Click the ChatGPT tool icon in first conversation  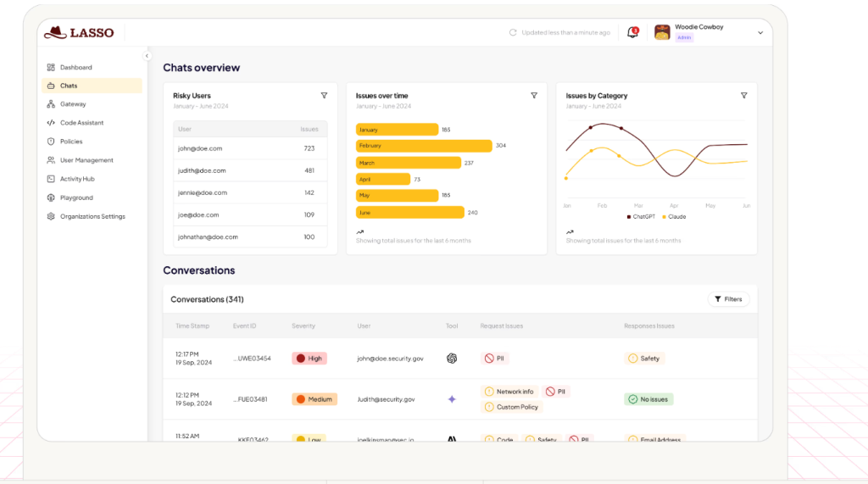(452, 359)
